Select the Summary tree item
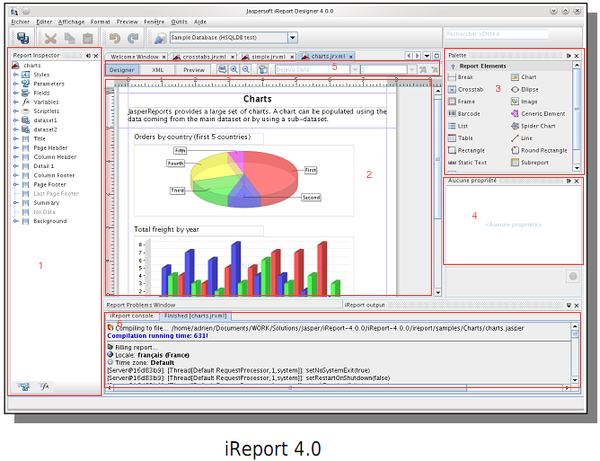The image size is (600, 461). (46, 203)
